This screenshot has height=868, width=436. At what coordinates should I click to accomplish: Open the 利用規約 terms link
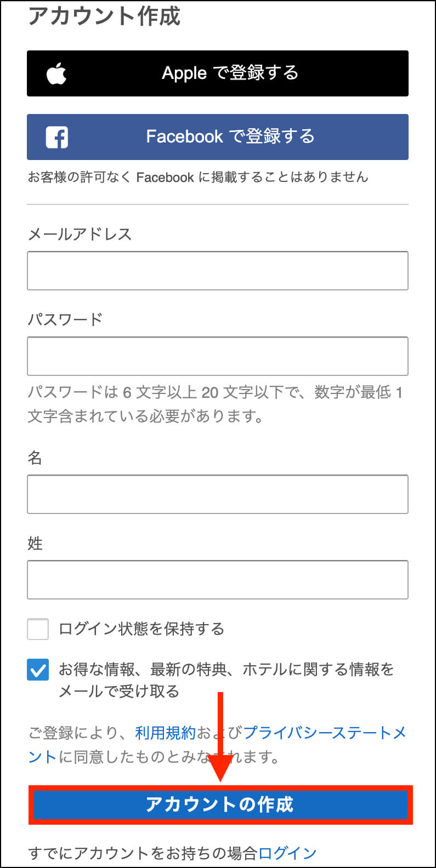[165, 733]
